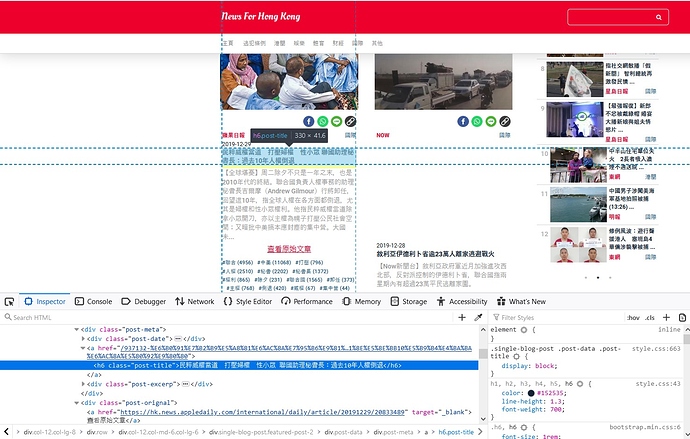Focus the website search box
Viewport: 690px width, 439px height.
(x=618, y=17)
